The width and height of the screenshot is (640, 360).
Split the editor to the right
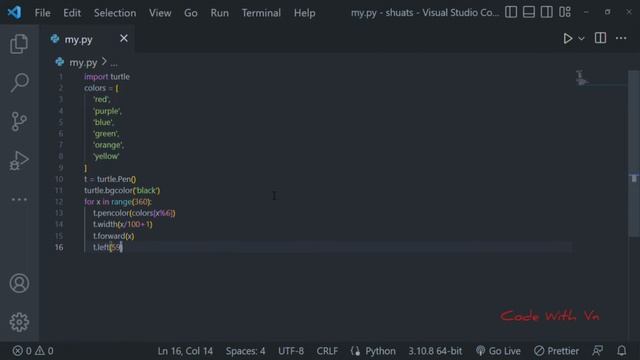(x=600, y=38)
